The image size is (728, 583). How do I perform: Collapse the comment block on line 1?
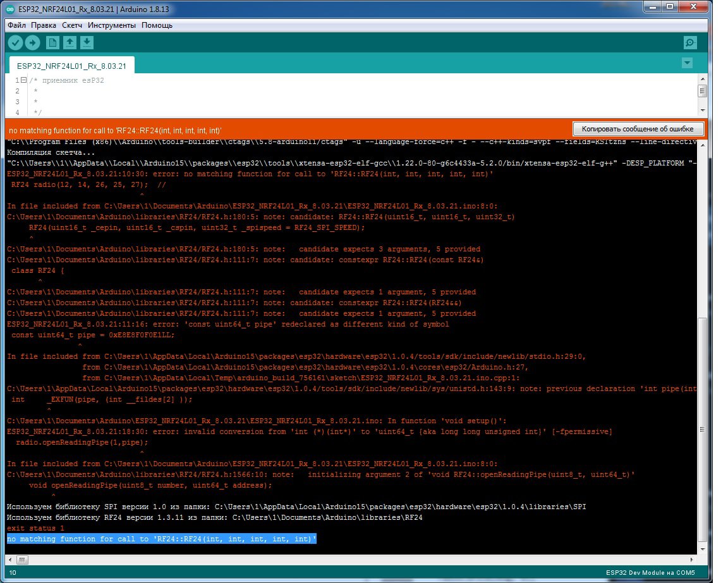(23, 80)
